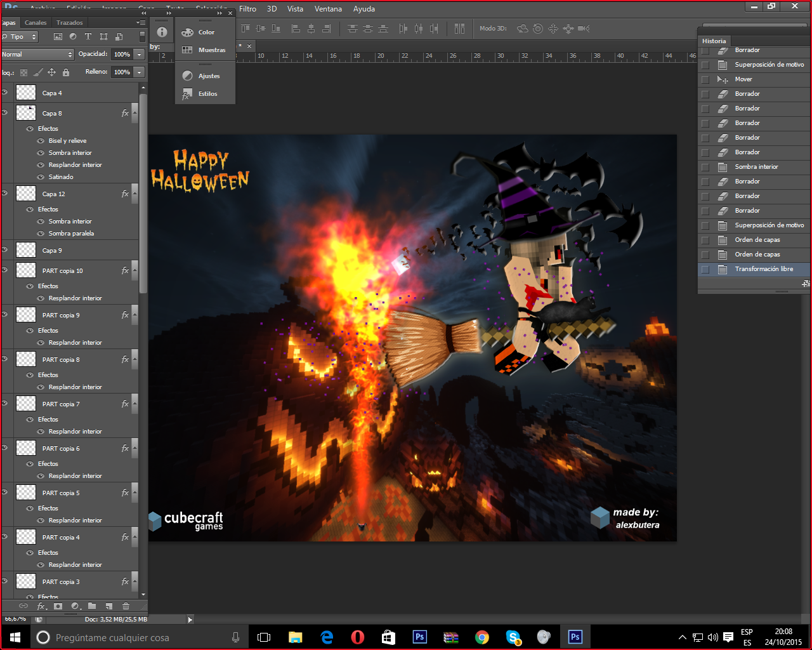Viewport: 812px width, 650px height.
Task: Collapse effects of PART copia 9 layer
Action: tap(134, 315)
